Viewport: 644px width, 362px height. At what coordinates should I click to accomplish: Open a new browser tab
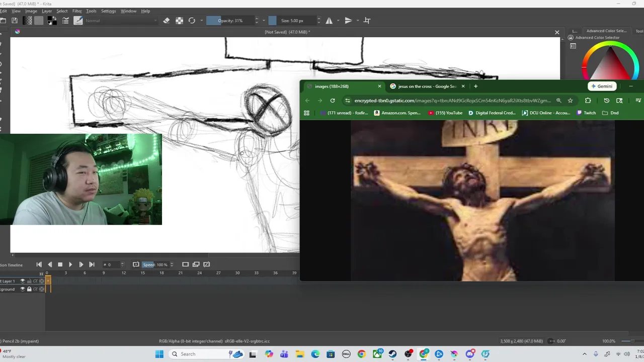(475, 86)
